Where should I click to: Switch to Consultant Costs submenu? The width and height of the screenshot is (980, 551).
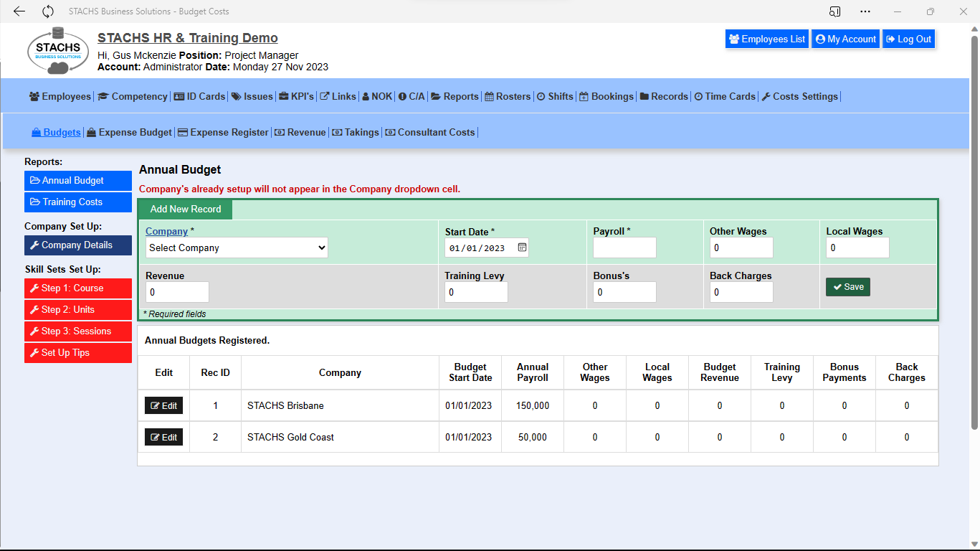430,132
